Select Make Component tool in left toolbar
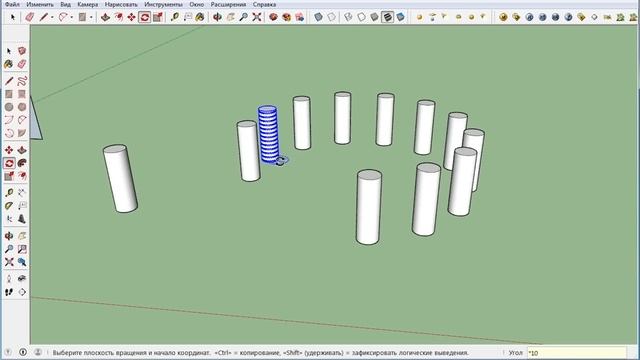The width and height of the screenshot is (640, 360). click(22, 51)
